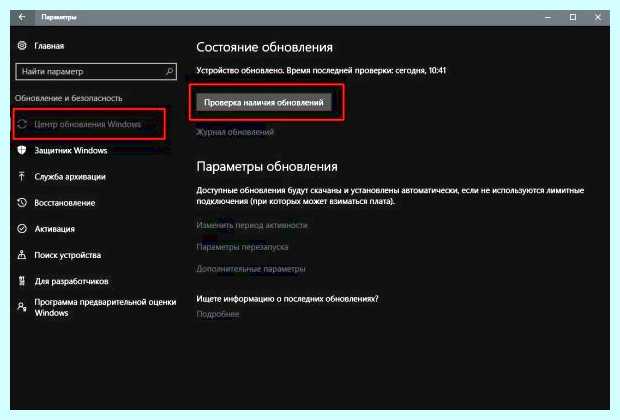Click Устройство обновлено status text
The image size is (620, 420).
tap(321, 70)
